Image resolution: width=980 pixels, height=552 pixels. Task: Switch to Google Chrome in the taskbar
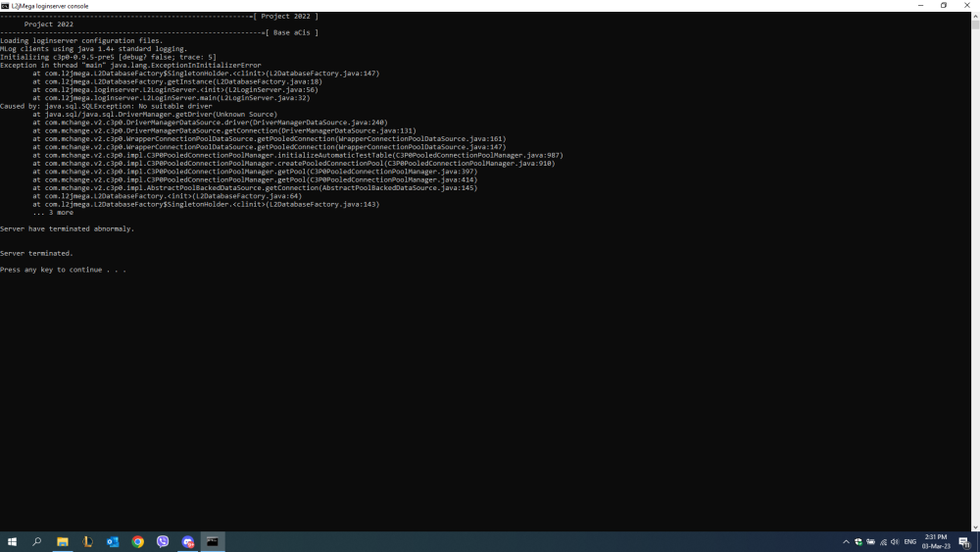tap(138, 541)
